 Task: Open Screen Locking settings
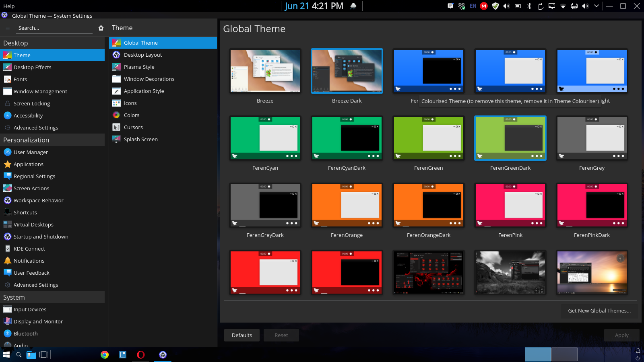pos(52,103)
